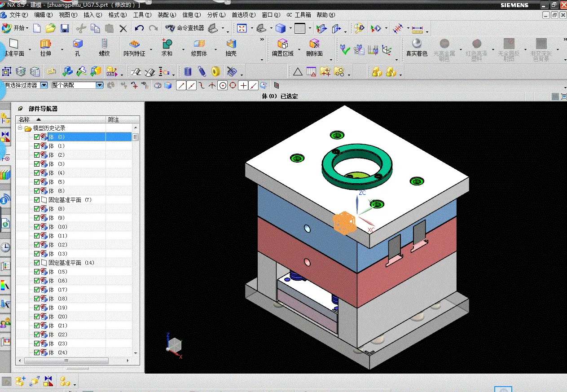This screenshot has width=567, height=392.
Task: Open the 整个装配 scope dropdown
Action: pos(100,85)
